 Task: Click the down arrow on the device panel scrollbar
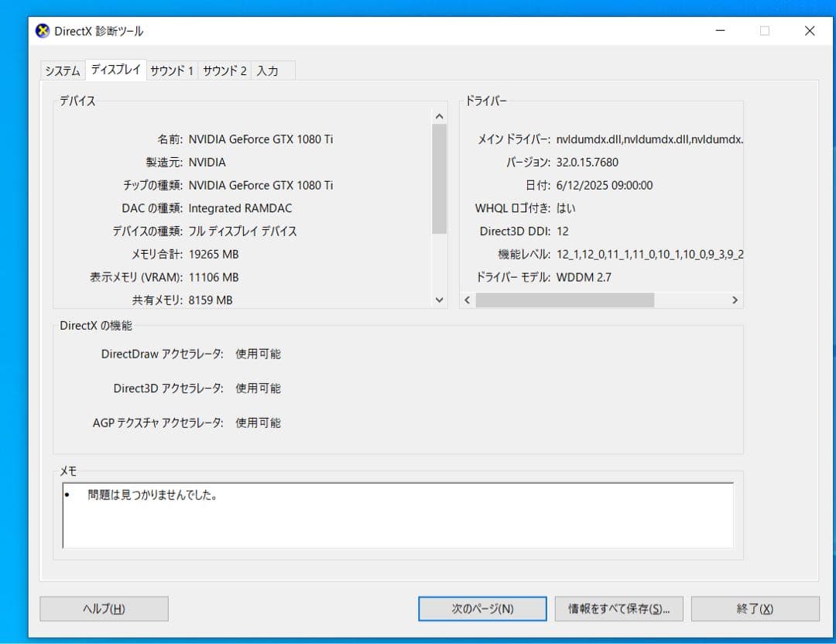[439, 300]
